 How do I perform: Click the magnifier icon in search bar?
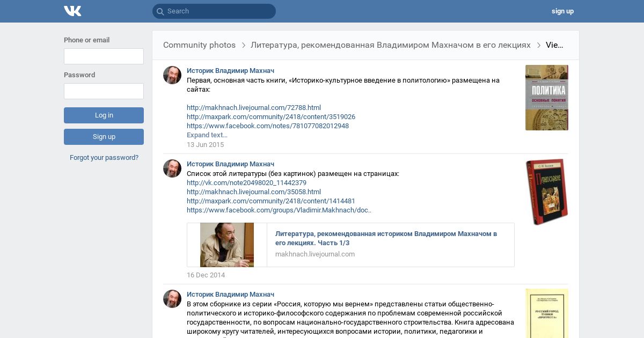tap(160, 11)
